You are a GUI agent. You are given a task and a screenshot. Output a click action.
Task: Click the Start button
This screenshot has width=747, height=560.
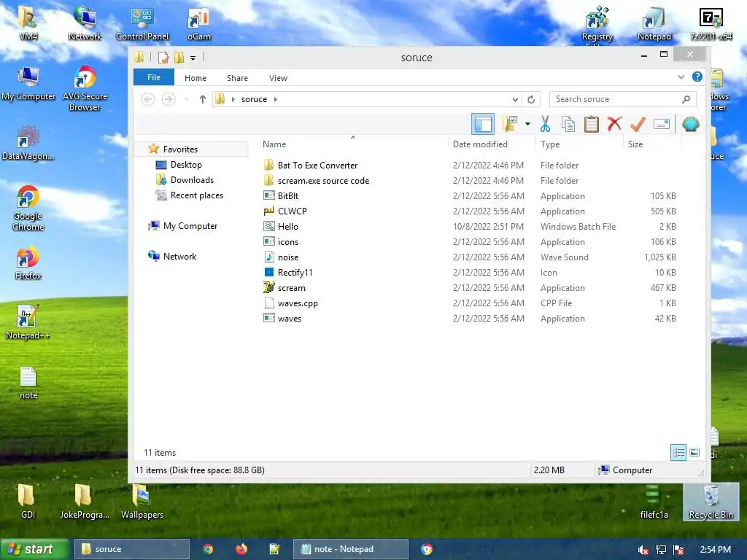(x=34, y=549)
